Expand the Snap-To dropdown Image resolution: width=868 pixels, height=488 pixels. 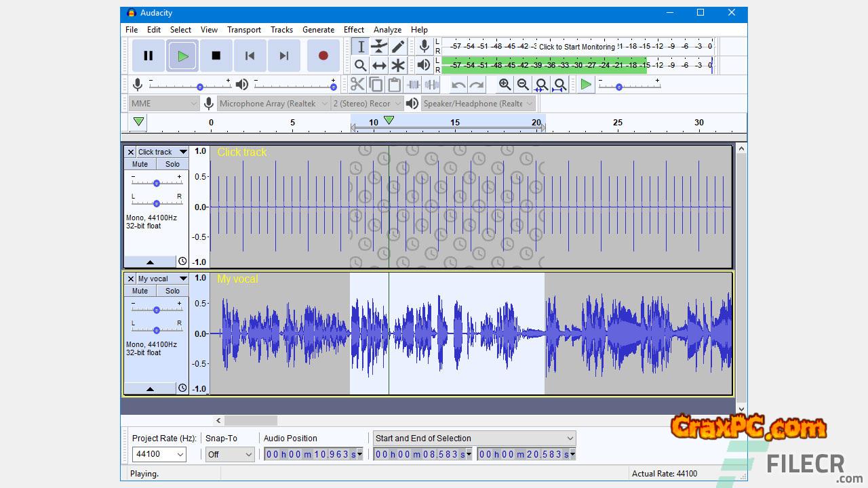click(229, 454)
